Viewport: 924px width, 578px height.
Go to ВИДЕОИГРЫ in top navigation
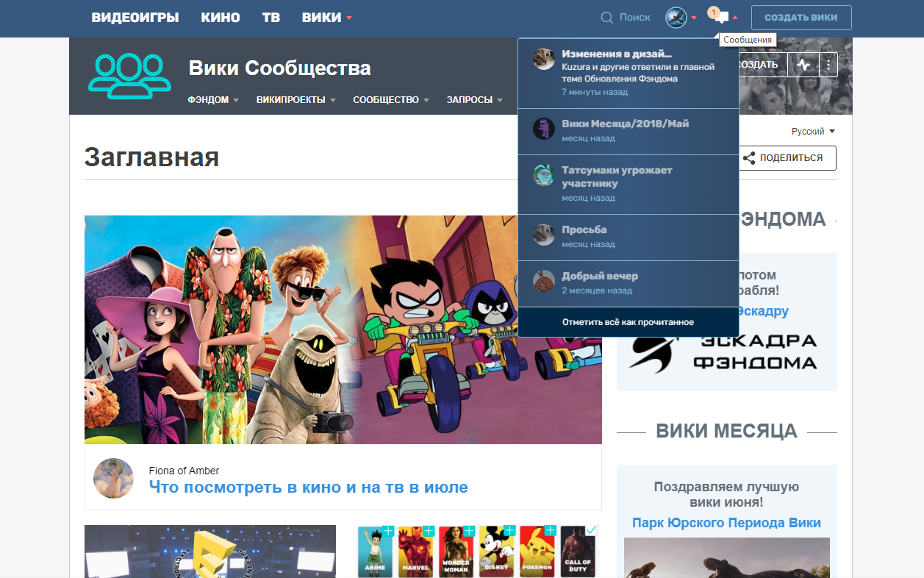click(x=135, y=18)
